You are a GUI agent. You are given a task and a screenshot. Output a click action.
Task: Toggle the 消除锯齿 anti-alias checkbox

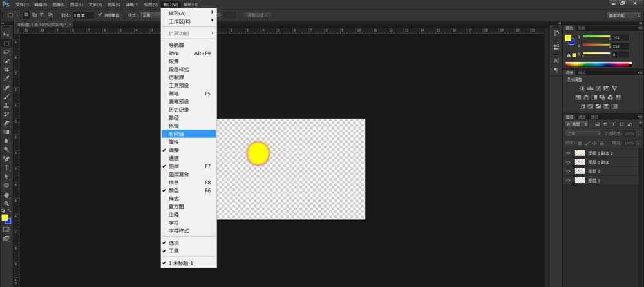[100, 15]
